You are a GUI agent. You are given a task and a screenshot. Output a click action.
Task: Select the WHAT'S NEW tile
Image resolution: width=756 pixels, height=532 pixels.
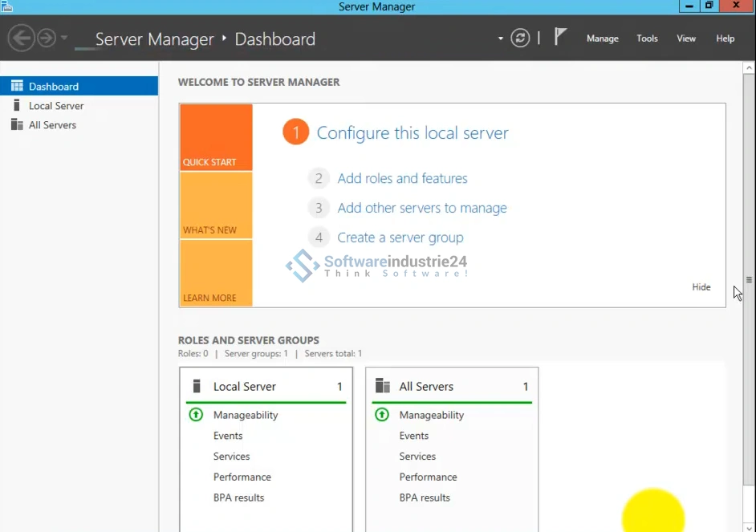(216, 205)
